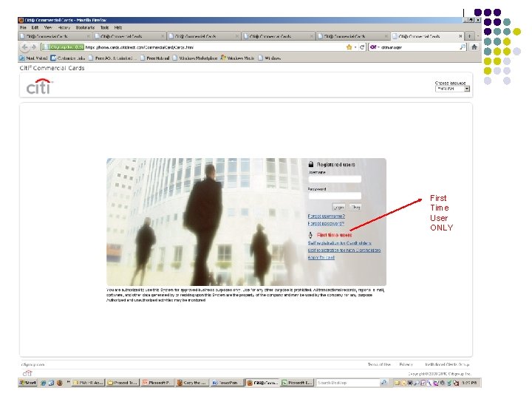
Task: Open the Customize Links bookmark
Action: click(68, 58)
